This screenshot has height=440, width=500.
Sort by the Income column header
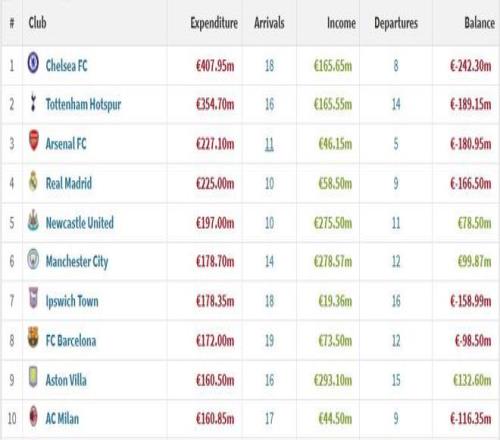point(341,23)
